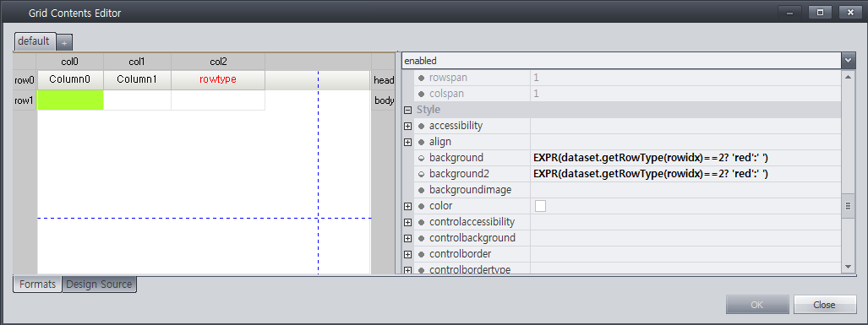This screenshot has height=325, width=868.
Task: Expand the controlbackground property
Action: 408,238
